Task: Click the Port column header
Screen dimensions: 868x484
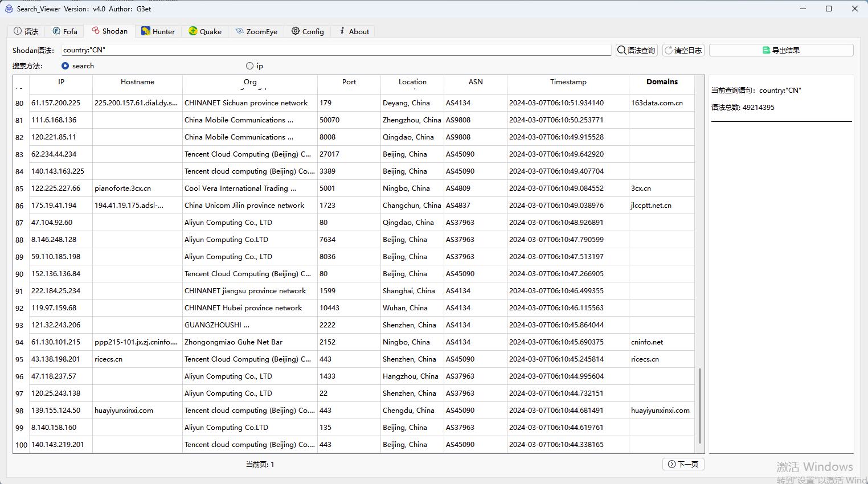Action: click(349, 82)
